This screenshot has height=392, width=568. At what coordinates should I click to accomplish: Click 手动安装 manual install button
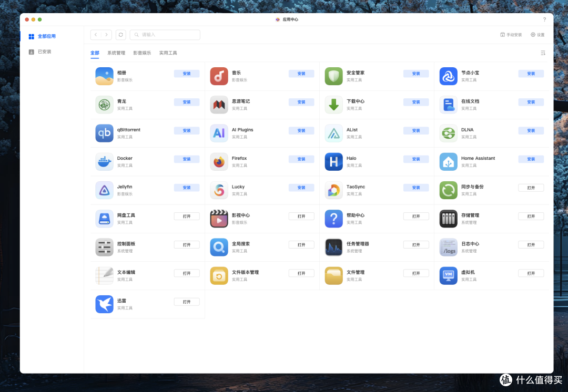511,35
